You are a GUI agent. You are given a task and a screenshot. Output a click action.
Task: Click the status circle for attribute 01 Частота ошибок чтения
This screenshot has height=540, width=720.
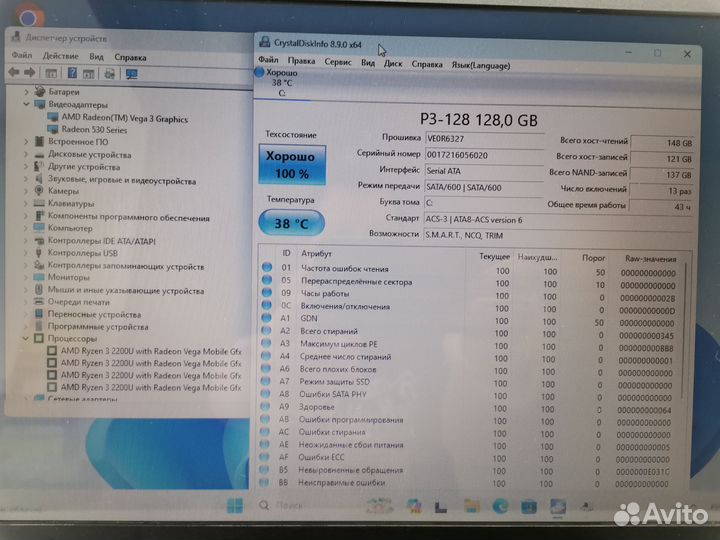(267, 267)
